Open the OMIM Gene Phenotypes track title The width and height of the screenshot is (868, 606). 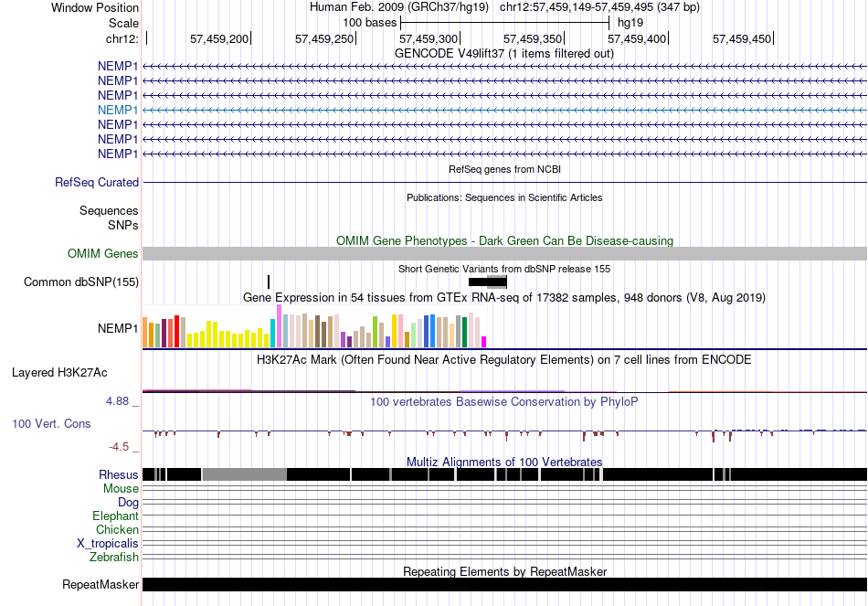click(x=504, y=240)
